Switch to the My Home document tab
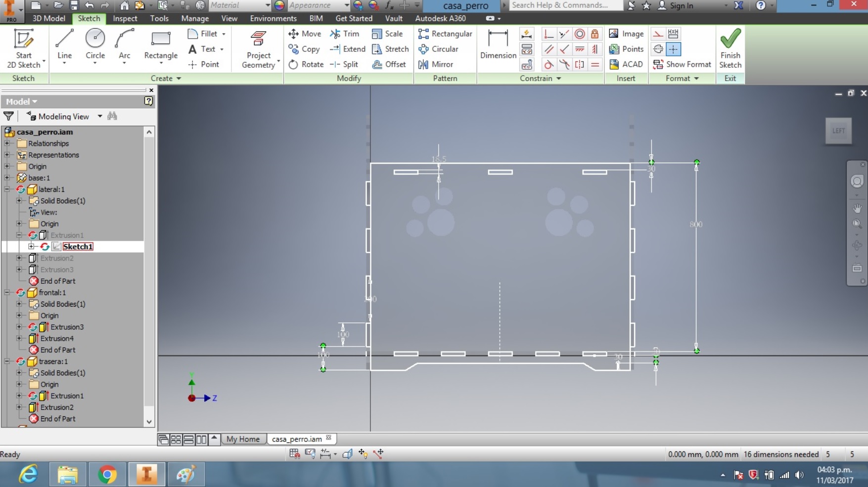 click(243, 439)
